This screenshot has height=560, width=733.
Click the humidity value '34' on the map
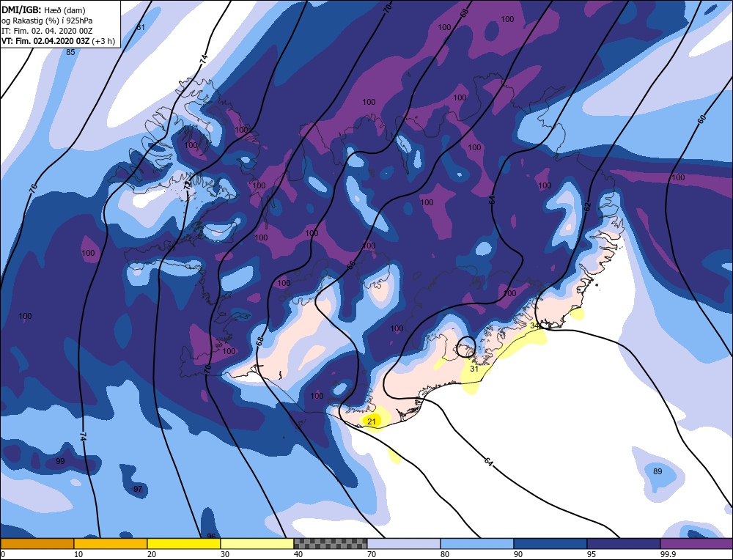click(534, 325)
